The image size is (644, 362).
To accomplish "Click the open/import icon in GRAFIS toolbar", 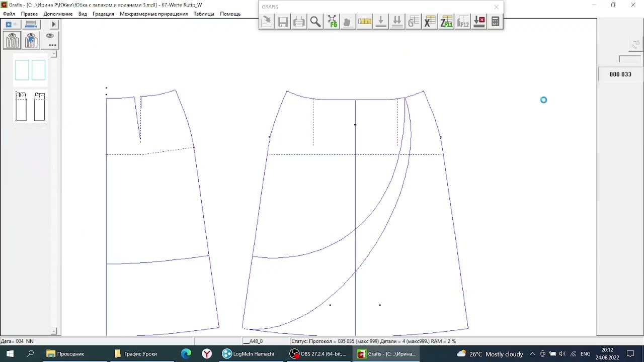I will (267, 22).
